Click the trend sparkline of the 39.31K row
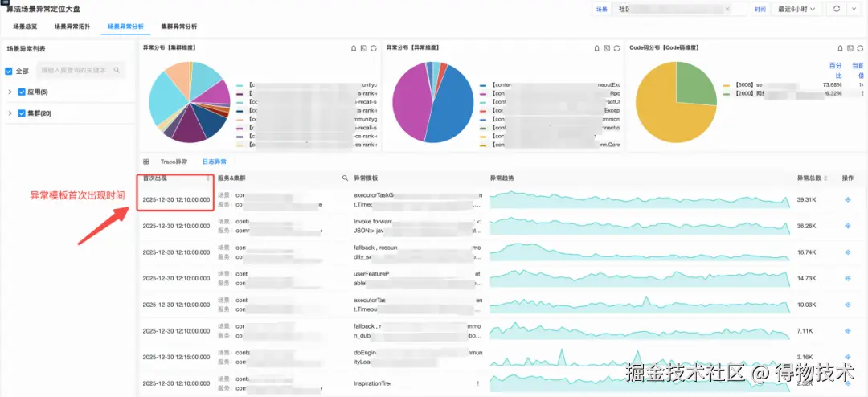Viewport: 868px width, 397px height. coord(640,199)
